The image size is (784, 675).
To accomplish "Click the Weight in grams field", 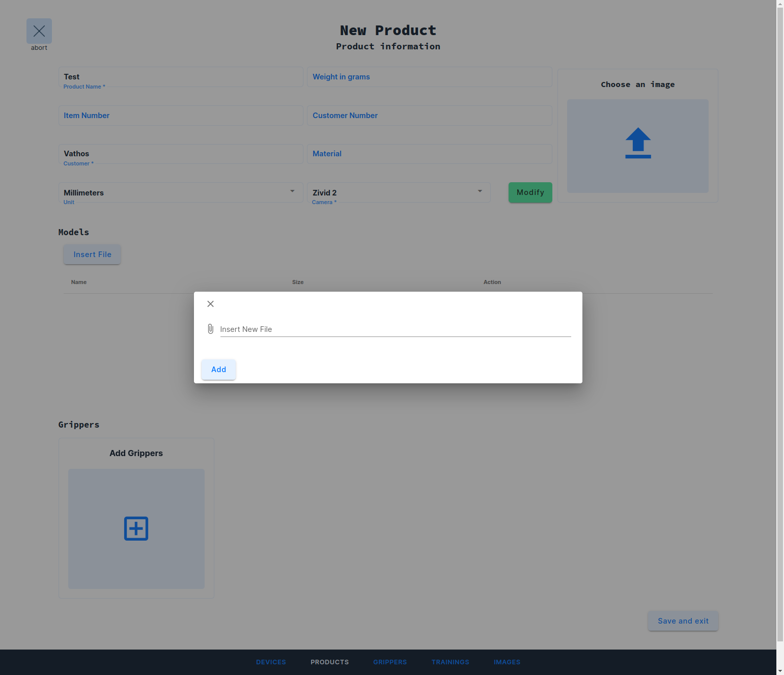I will 429,77.
